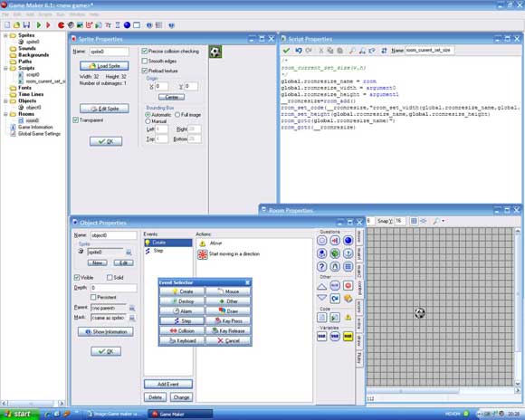Click the Open file toolbar icon
The height and width of the screenshot is (420, 525).
pos(16,25)
